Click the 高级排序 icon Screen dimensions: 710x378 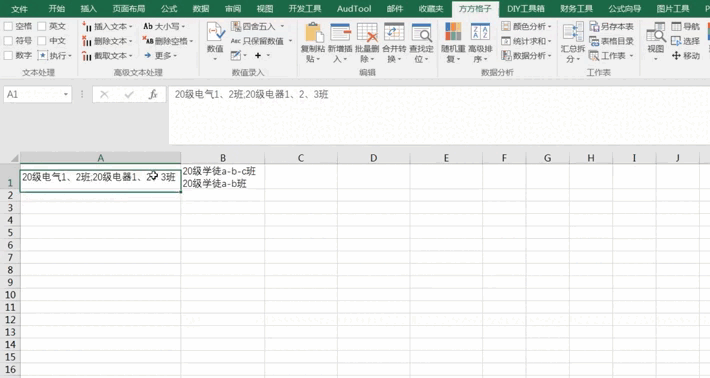480,32
